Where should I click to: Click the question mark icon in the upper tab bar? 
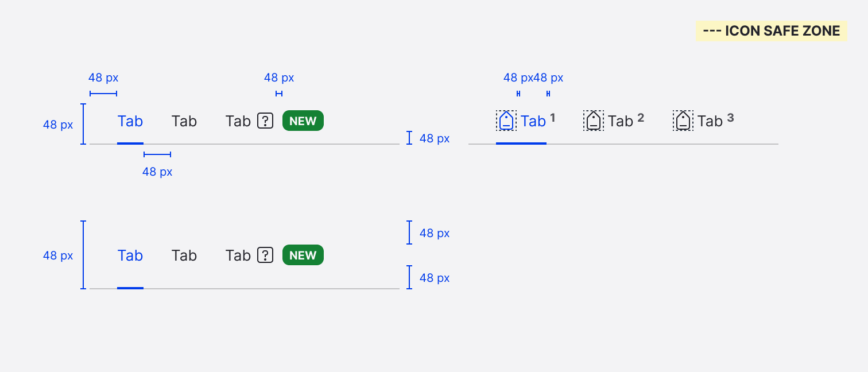point(265,121)
